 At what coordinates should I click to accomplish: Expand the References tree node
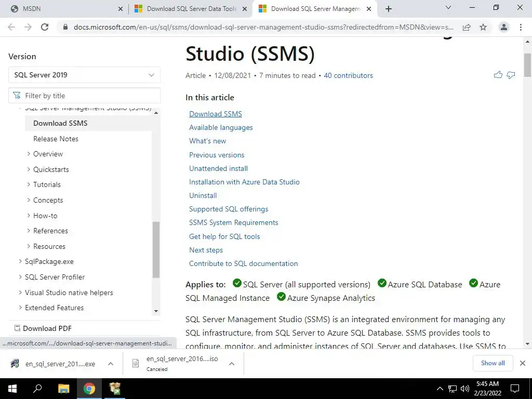click(x=29, y=230)
